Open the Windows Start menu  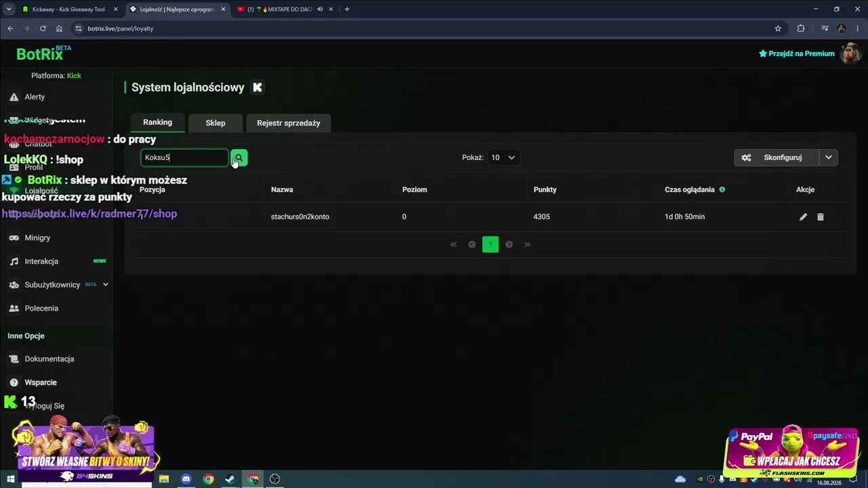tap(10, 479)
